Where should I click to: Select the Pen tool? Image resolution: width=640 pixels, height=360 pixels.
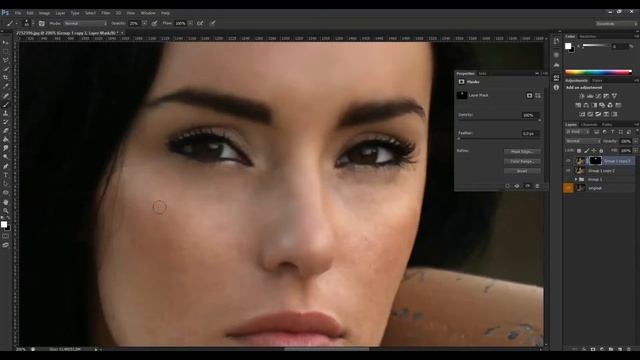coord(6,166)
